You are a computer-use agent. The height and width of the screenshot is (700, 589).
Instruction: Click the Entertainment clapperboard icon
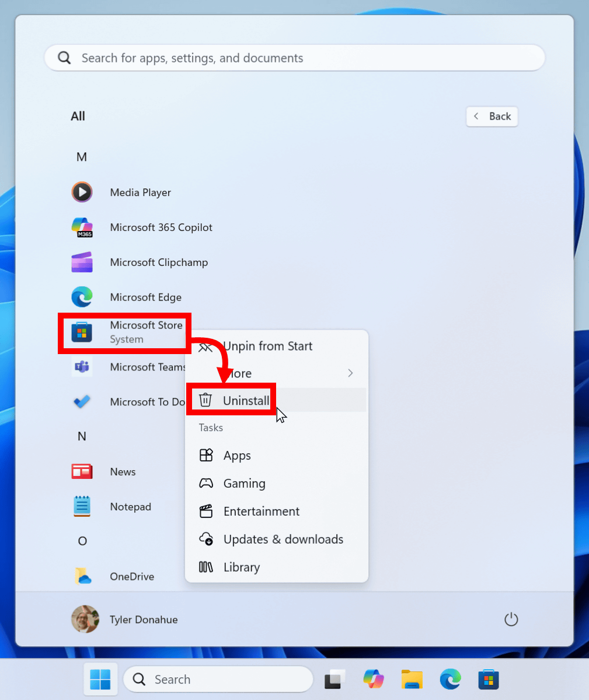coord(206,511)
